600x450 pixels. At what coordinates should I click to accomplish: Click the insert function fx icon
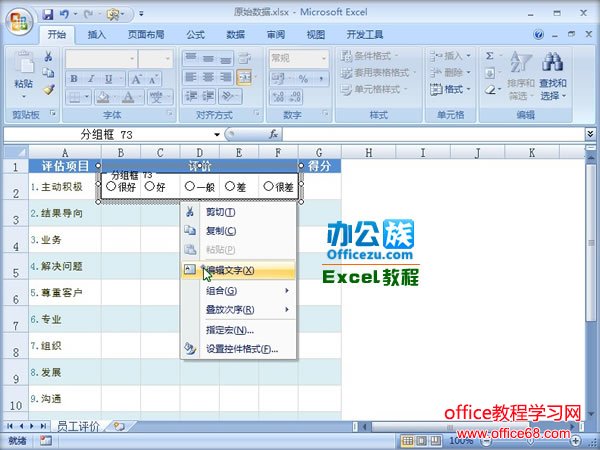pyautogui.click(x=273, y=134)
